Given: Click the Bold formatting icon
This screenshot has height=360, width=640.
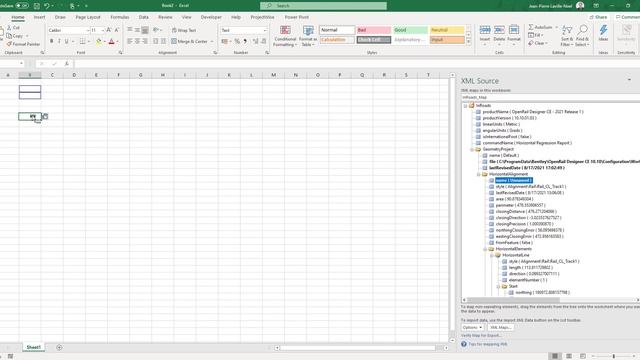Looking at the screenshot, I should click(51, 41).
